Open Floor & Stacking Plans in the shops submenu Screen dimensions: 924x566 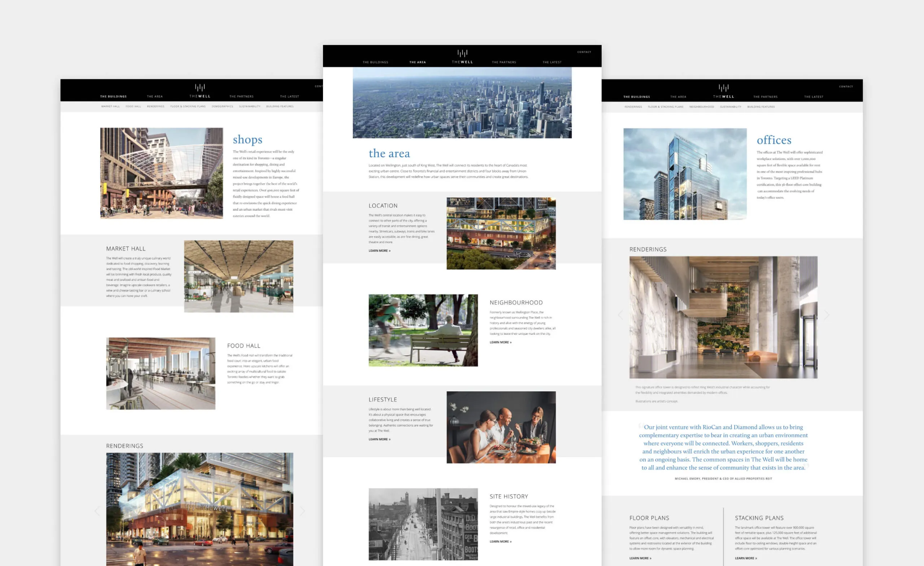pos(188,106)
